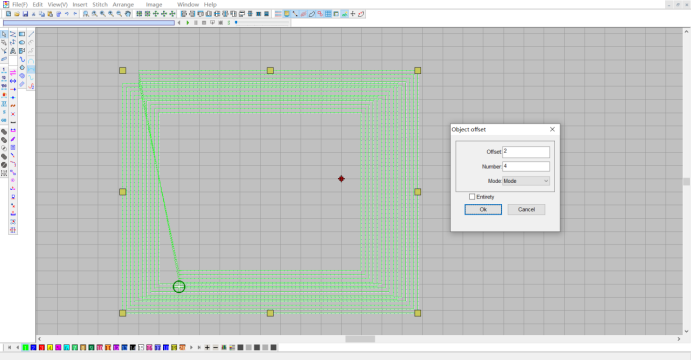Viewport: 692px width, 360px height.
Task: Click the playback speed slider handle
Action: pos(237,22)
